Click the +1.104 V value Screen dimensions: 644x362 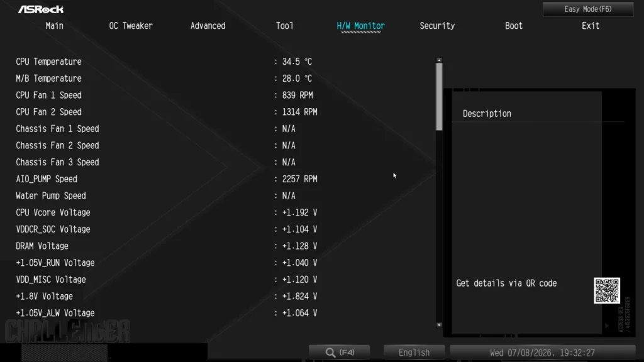click(299, 229)
